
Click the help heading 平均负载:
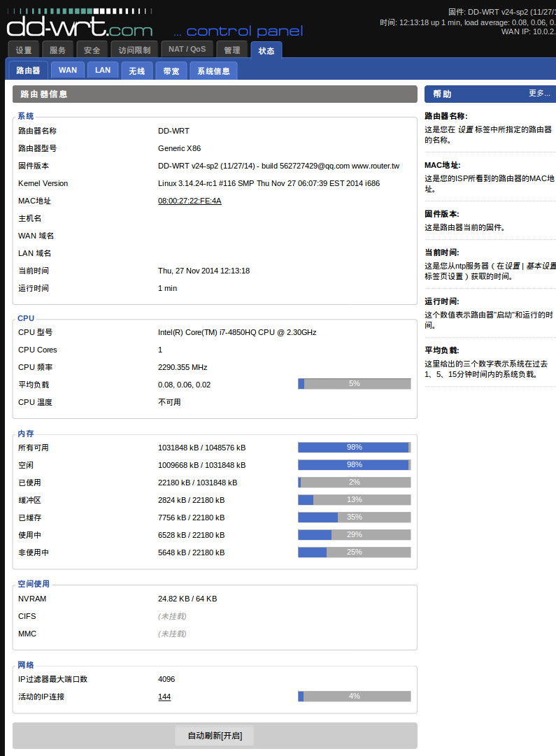[x=442, y=350]
